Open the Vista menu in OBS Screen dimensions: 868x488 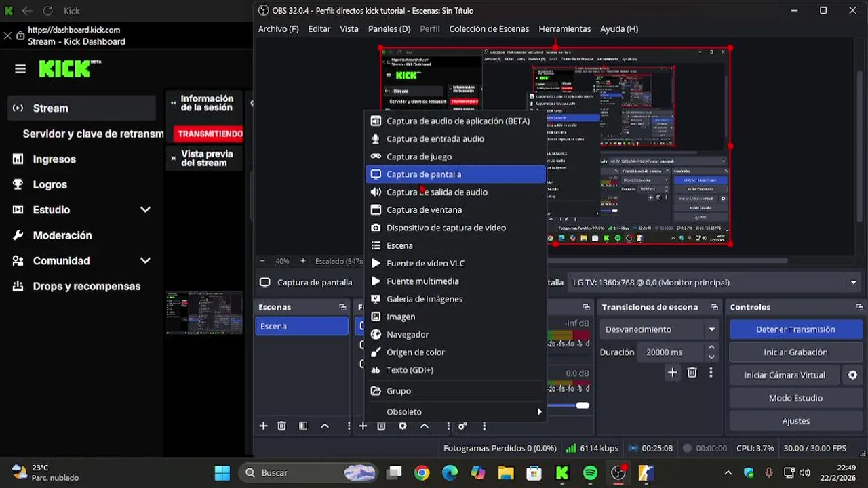349,29
